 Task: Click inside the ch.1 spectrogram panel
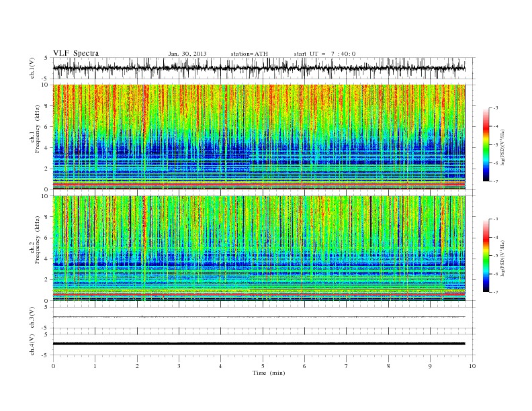pos(259,137)
